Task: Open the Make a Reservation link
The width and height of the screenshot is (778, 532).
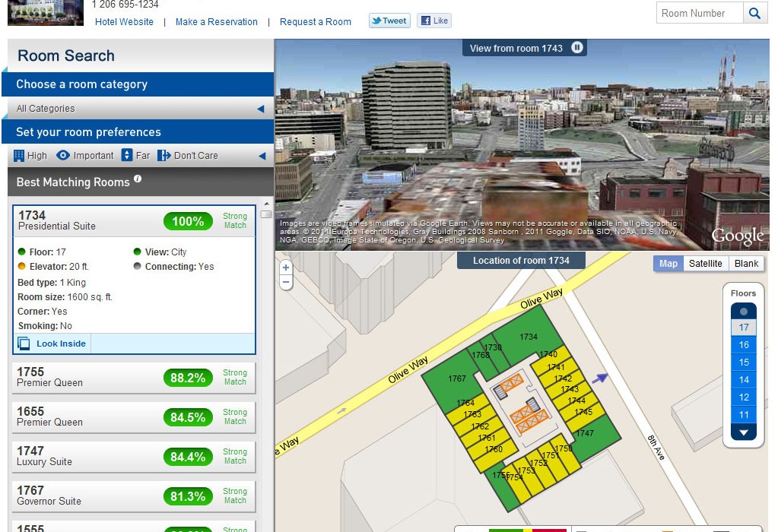Action: pyautogui.click(x=216, y=22)
